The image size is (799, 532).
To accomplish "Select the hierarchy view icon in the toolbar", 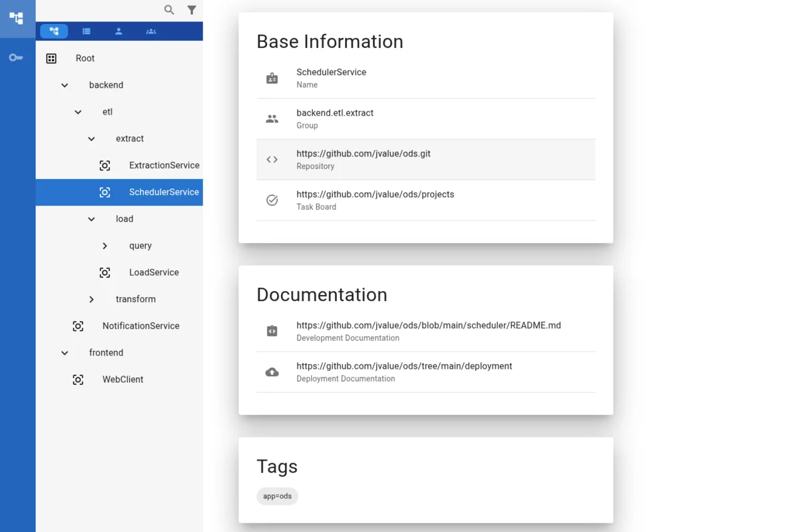I will click(53, 31).
